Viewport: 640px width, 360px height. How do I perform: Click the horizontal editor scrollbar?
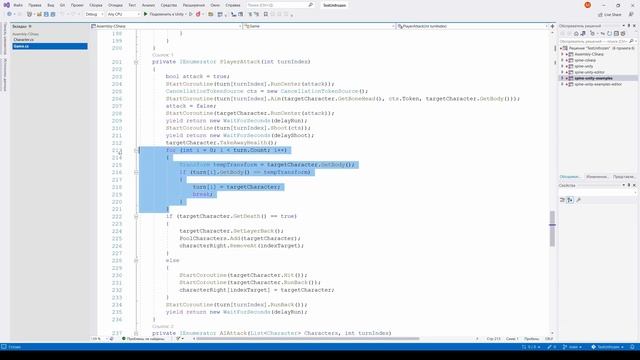(308, 339)
